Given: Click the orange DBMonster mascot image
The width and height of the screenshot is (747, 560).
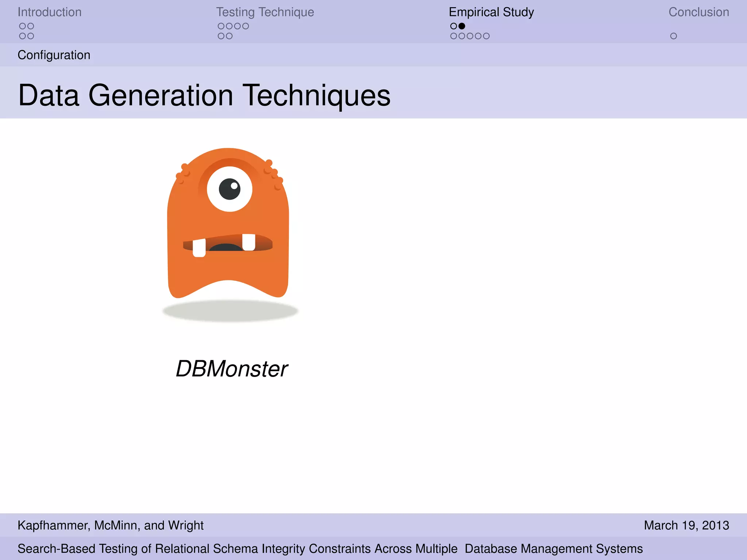Looking at the screenshot, I should pos(230,235).
